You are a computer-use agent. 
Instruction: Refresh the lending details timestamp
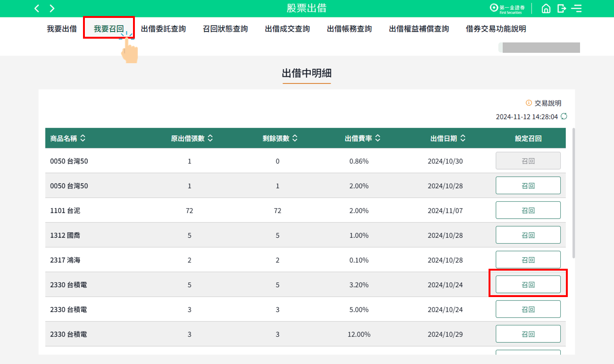coord(564,116)
